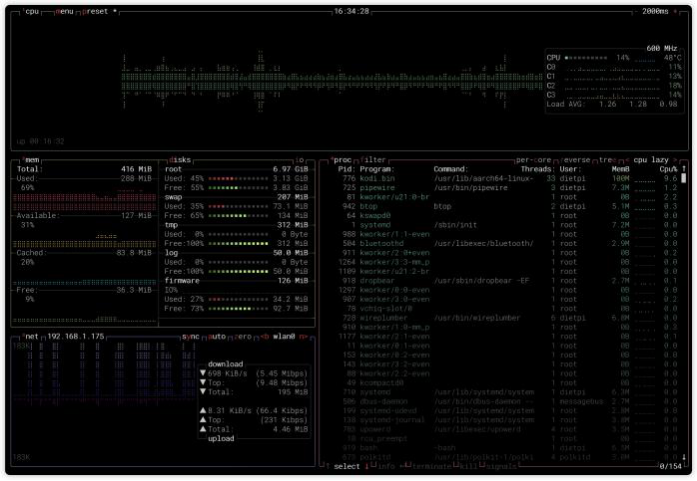The width and height of the screenshot is (697, 481).
Task: Toggle process tree view
Action: tap(609, 159)
